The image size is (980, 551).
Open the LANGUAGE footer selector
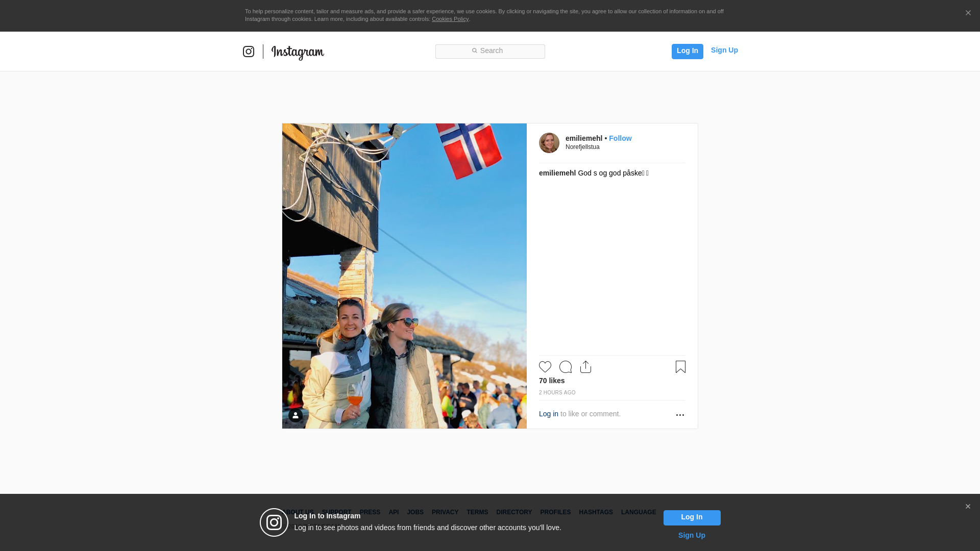tap(639, 512)
